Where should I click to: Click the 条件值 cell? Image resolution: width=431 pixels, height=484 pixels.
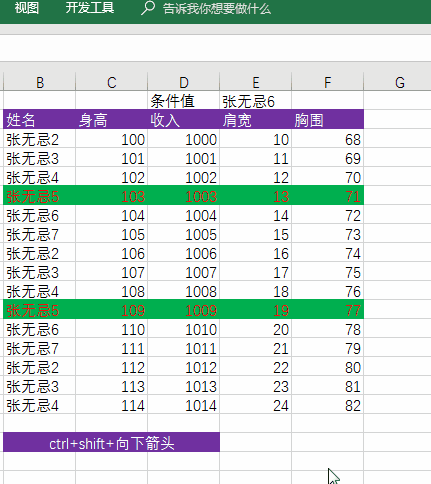[184, 100]
